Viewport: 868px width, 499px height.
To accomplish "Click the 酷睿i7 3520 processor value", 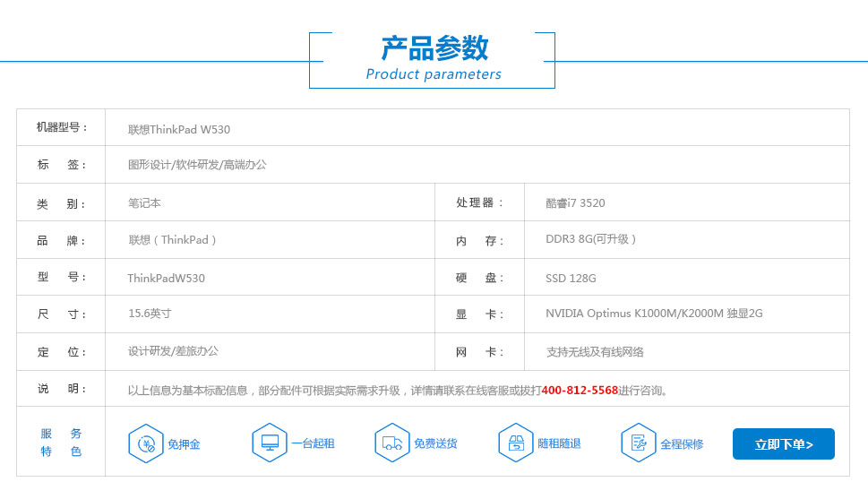I will 575,202.
